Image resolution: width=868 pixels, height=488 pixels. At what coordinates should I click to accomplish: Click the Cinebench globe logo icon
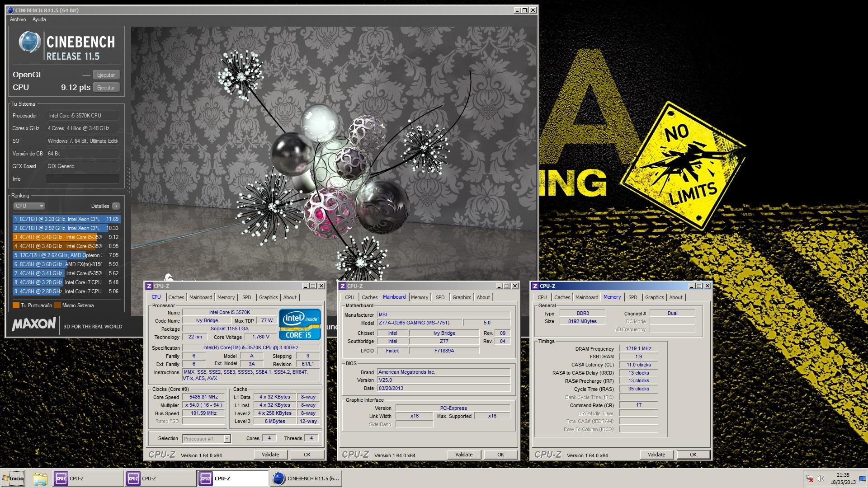click(x=30, y=43)
